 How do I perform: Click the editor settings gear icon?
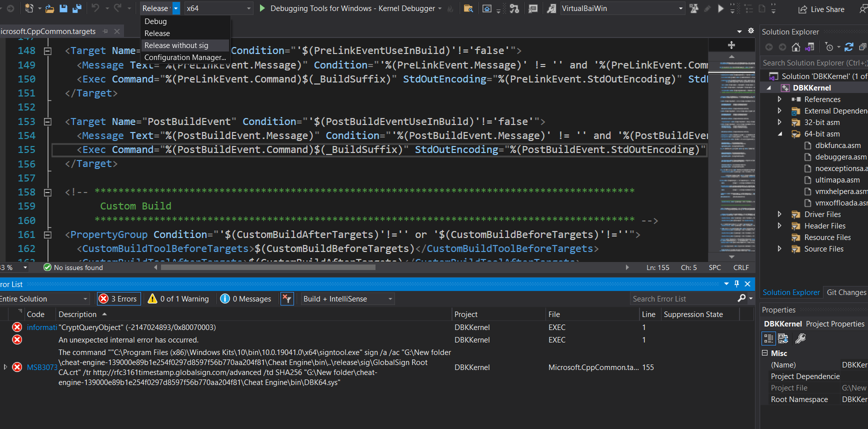[750, 31]
